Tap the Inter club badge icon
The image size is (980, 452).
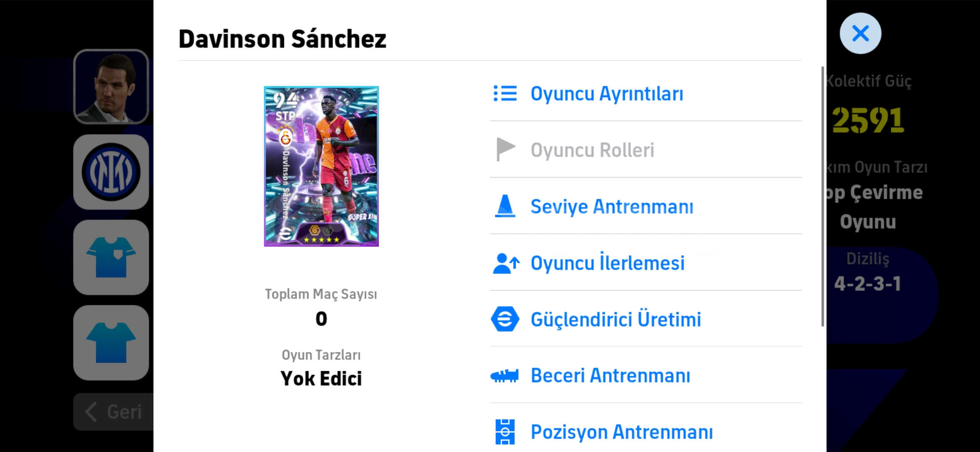tap(111, 172)
